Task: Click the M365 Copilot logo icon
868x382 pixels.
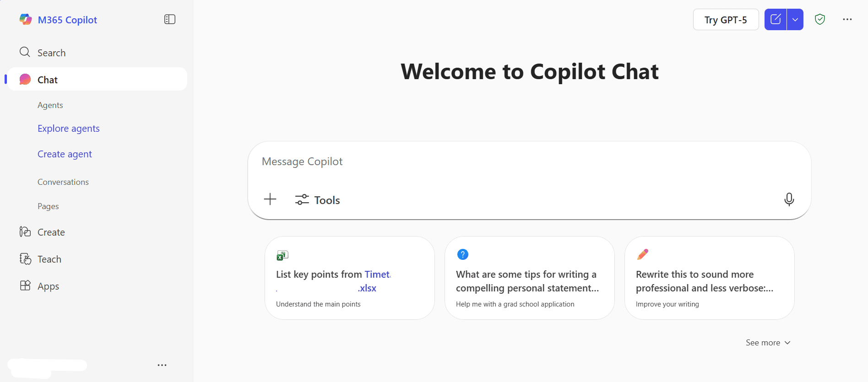Action: point(26,19)
